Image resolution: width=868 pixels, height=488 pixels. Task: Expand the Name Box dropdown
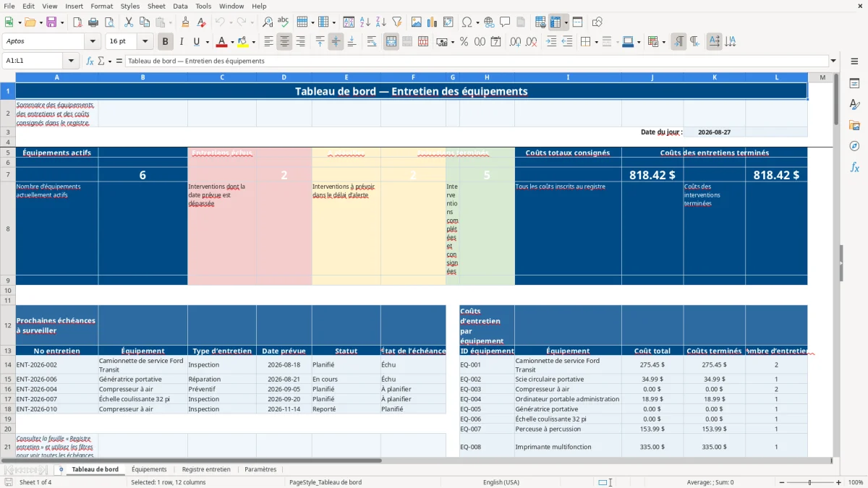click(x=71, y=61)
